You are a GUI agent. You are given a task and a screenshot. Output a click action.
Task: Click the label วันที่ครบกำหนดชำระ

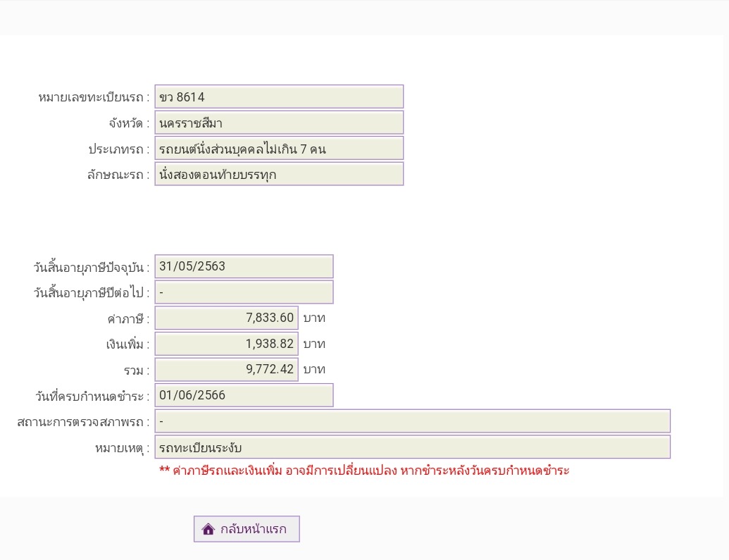[x=92, y=396]
